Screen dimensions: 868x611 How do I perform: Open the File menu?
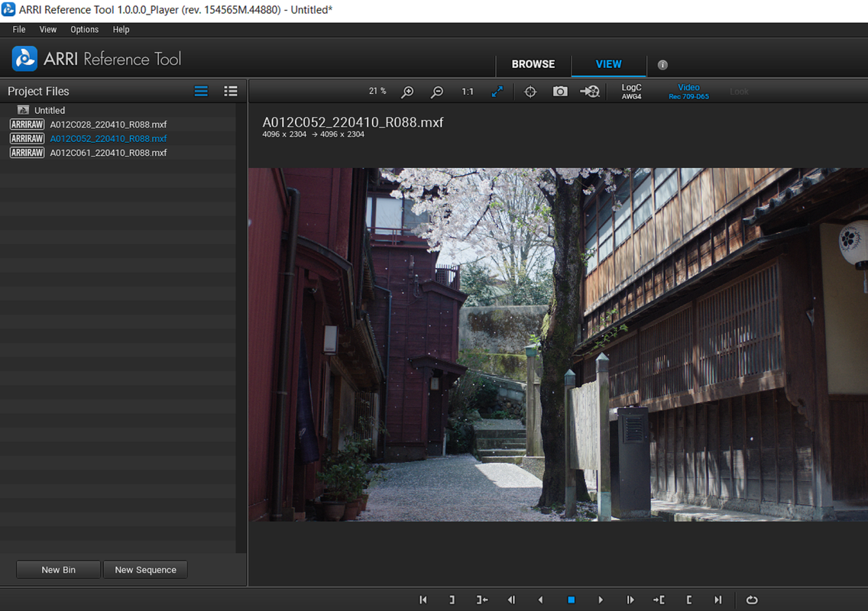19,29
